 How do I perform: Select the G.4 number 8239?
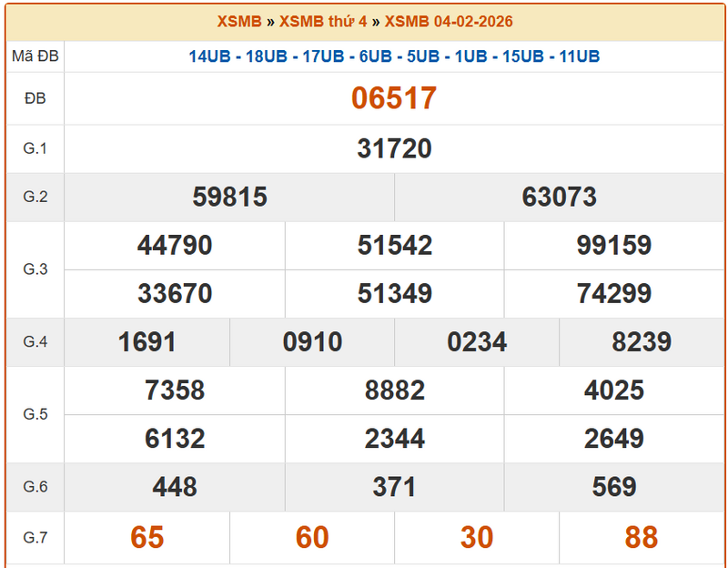coord(641,342)
